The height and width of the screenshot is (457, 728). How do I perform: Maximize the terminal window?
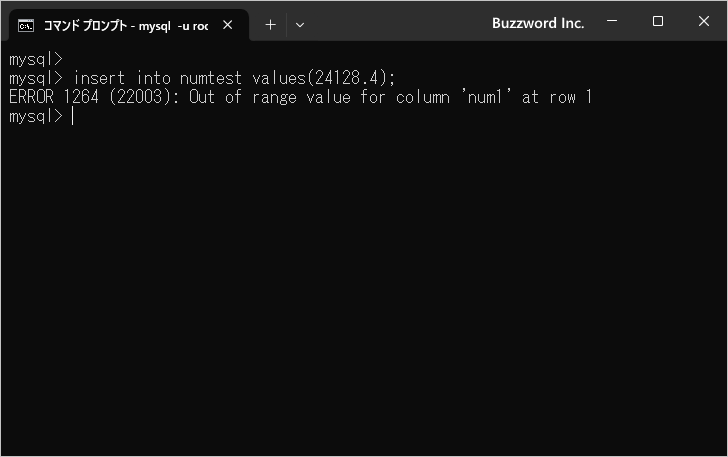(x=657, y=21)
